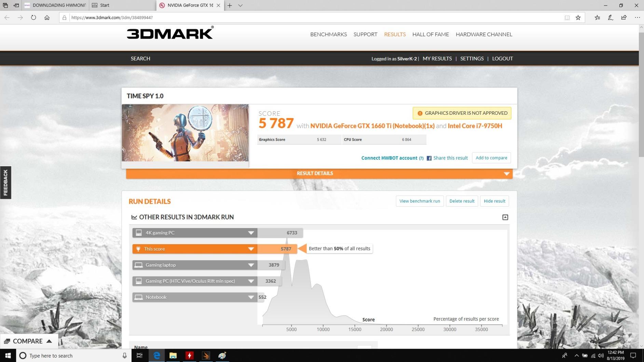
Task: Open the Action Center notification icon
Action: [633, 356]
